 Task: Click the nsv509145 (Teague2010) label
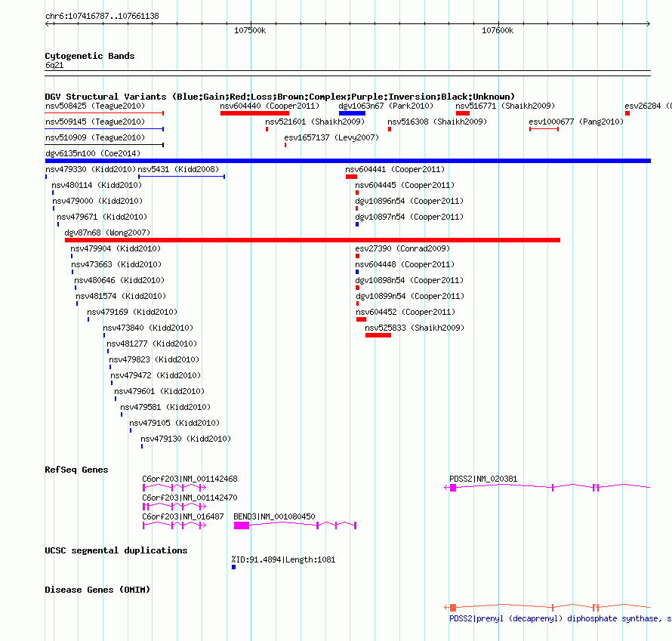(x=95, y=122)
